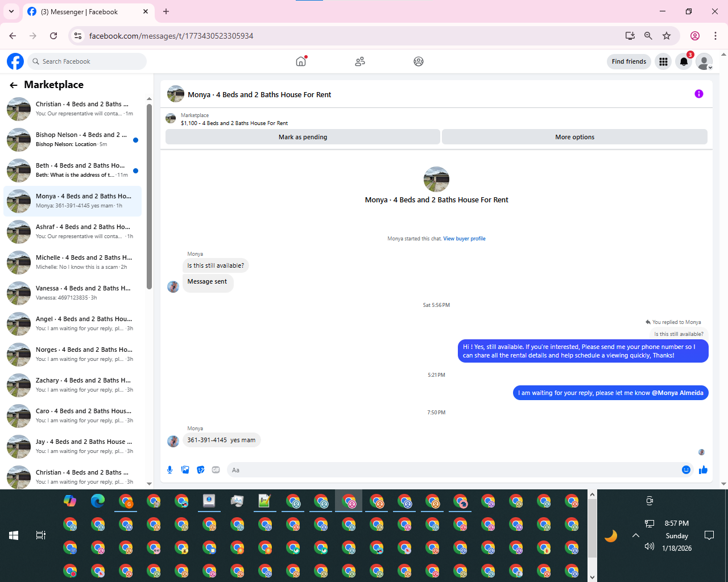This screenshot has width=728, height=582.
Task: Focus the Aa message input field
Action: [452, 470]
